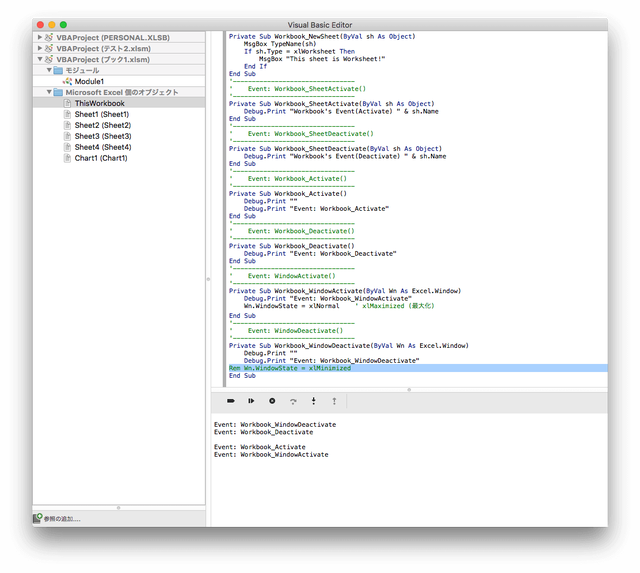Click the stop/reset round icon in debug toolbar

pos(272,401)
